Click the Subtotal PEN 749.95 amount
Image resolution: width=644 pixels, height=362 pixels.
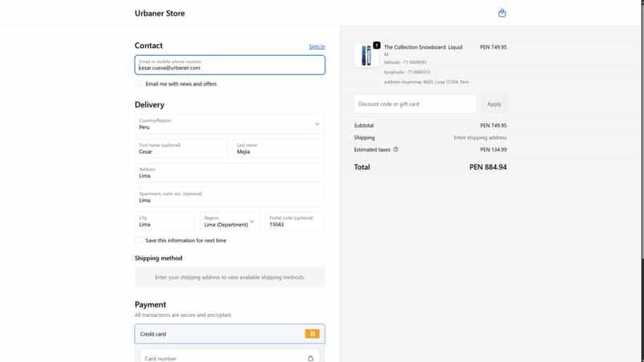[x=493, y=126]
